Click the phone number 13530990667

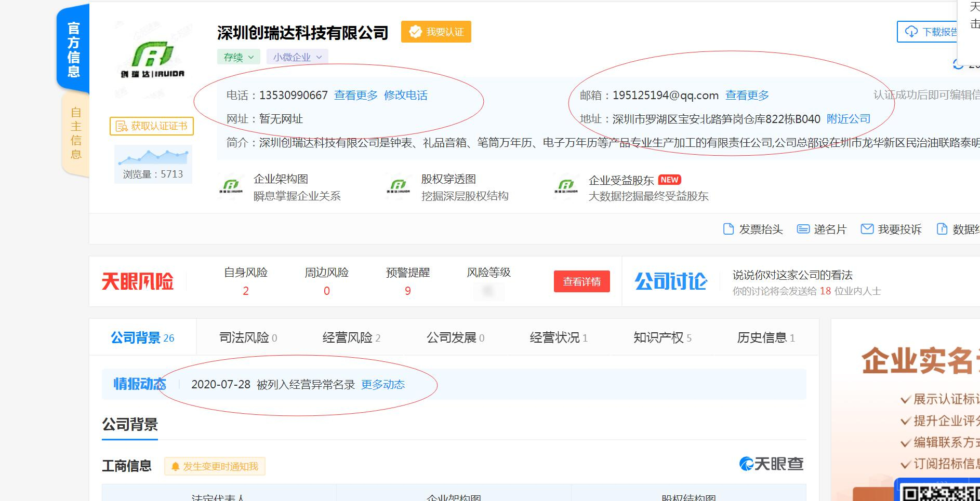[294, 95]
